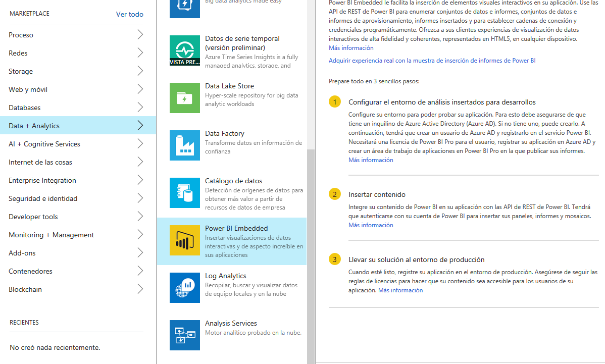
Task: Select Enterprise Integration category
Action: (78, 180)
